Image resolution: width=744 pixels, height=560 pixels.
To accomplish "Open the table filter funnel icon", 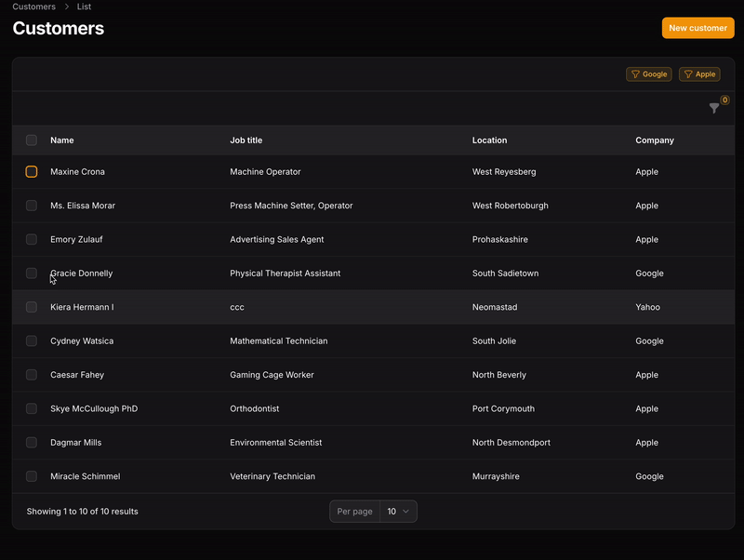I will pyautogui.click(x=713, y=109).
